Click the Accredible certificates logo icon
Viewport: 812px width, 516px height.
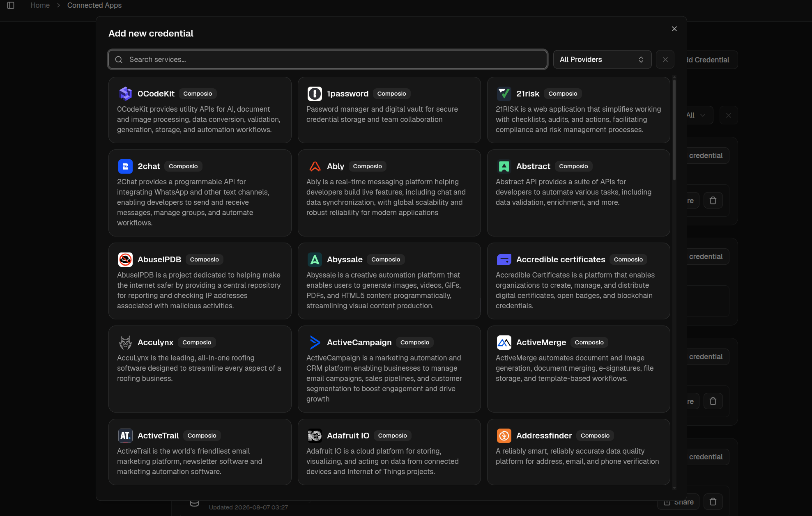point(504,259)
